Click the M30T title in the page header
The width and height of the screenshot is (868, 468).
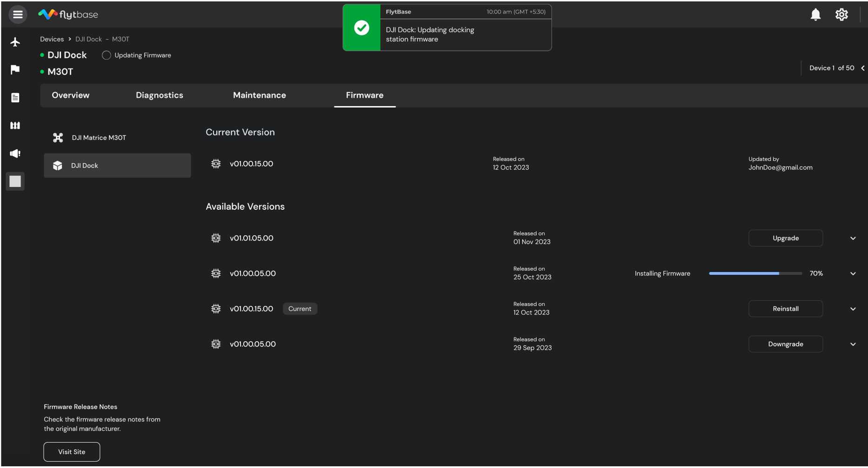point(60,72)
